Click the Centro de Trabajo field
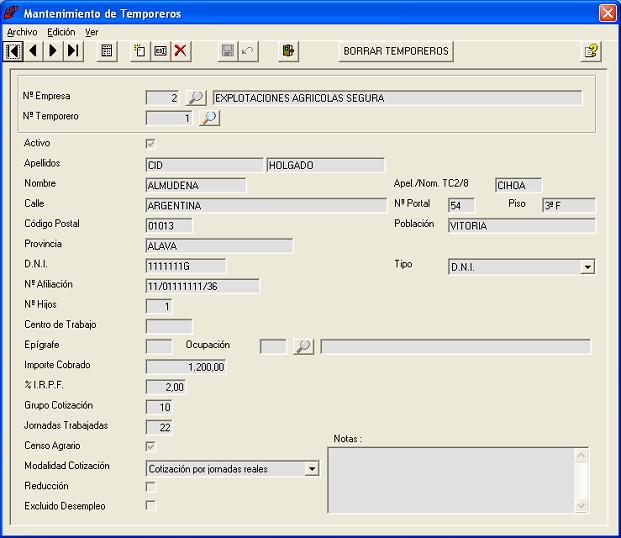 coord(169,326)
